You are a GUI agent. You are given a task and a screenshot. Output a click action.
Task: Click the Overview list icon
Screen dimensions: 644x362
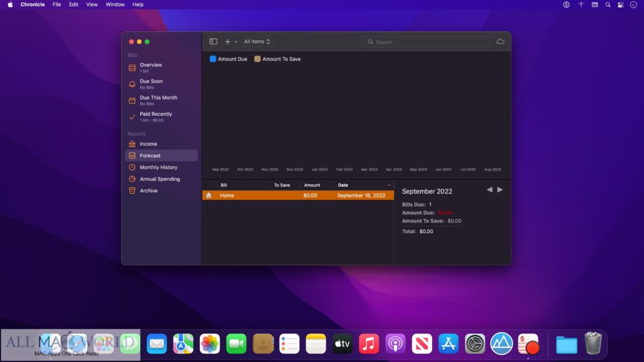click(132, 68)
